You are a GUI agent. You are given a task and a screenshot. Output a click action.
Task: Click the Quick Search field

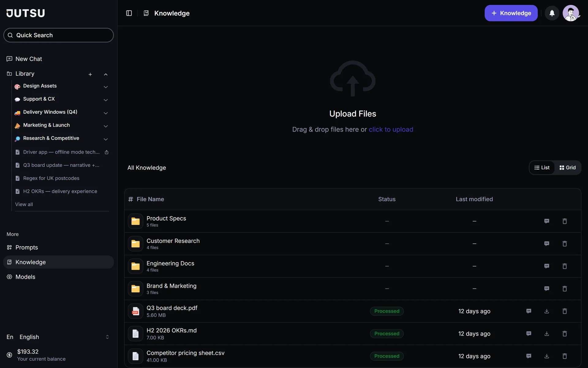[x=58, y=35]
